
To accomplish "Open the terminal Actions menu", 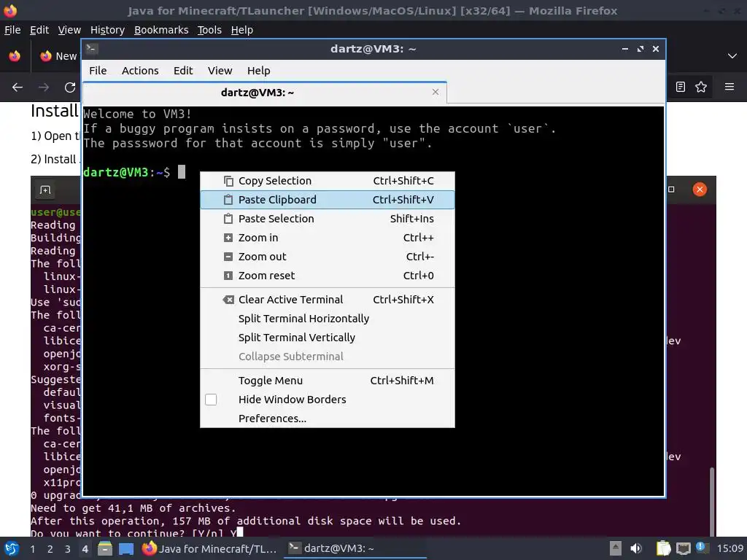I will click(x=140, y=71).
